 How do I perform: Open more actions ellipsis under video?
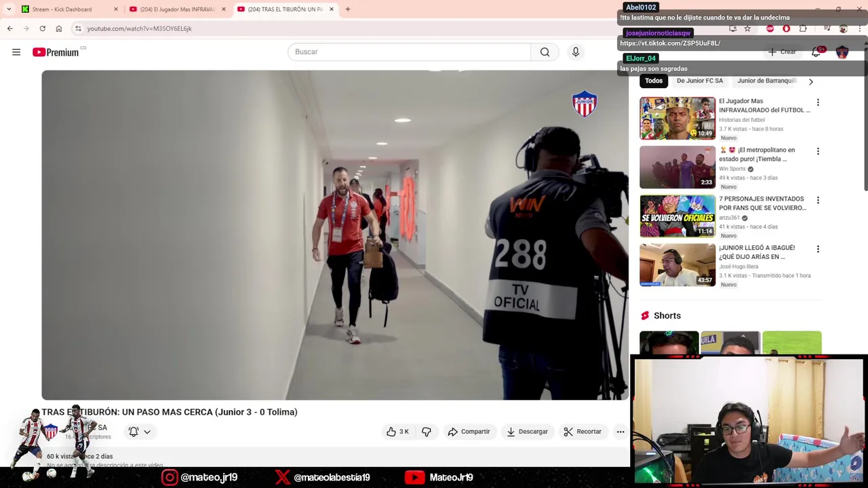tap(620, 432)
